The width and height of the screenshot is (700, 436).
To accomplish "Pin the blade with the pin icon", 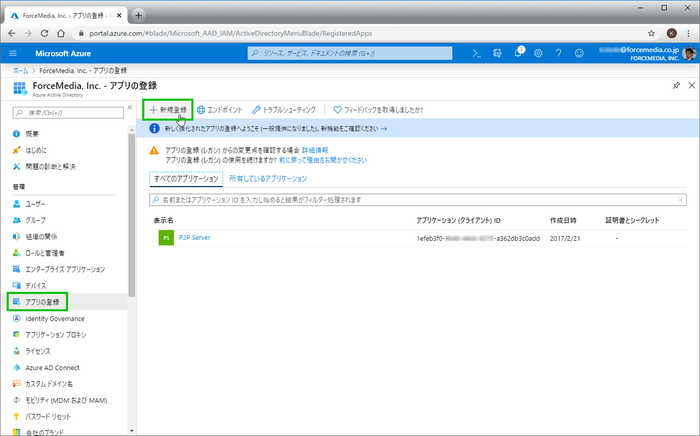I will 676,85.
